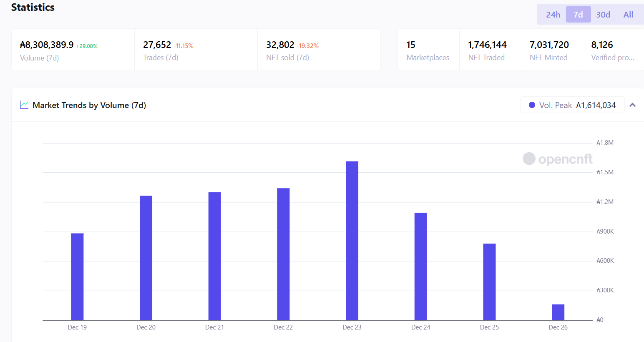
Task: Click the 8,126 Verified projects stat
Action: (x=613, y=50)
